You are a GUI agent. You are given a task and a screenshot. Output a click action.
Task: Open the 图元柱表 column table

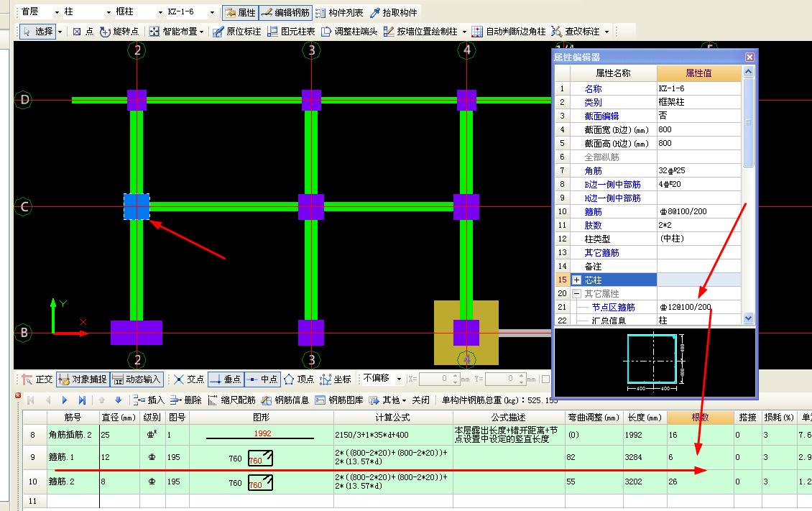click(291, 32)
